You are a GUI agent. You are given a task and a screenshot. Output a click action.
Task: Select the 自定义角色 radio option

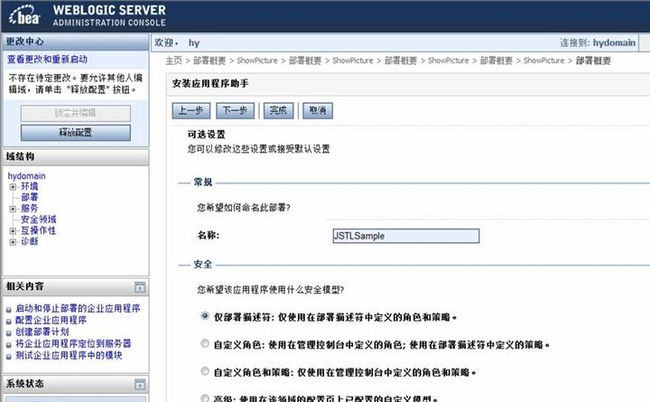tap(205, 344)
